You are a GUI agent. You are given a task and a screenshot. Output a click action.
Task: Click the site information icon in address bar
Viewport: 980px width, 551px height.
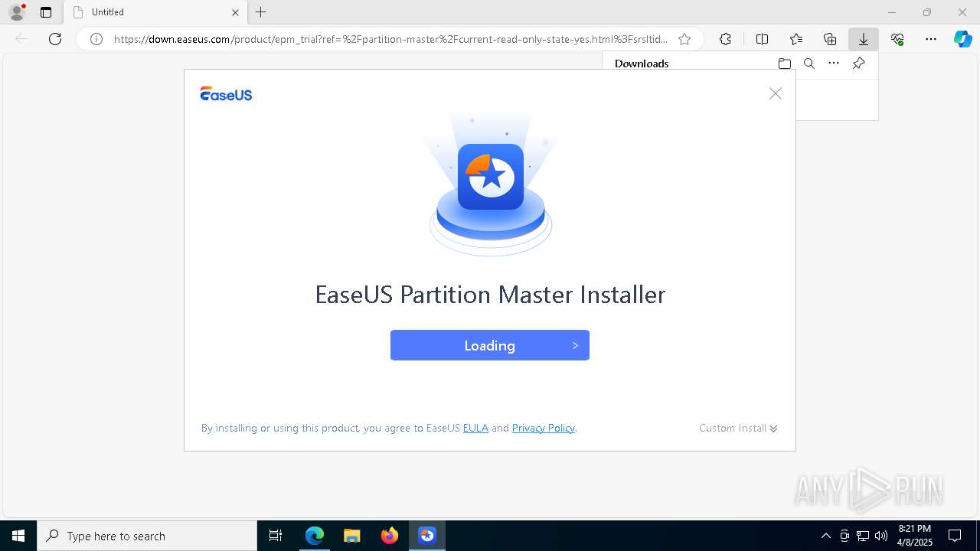coord(96,39)
